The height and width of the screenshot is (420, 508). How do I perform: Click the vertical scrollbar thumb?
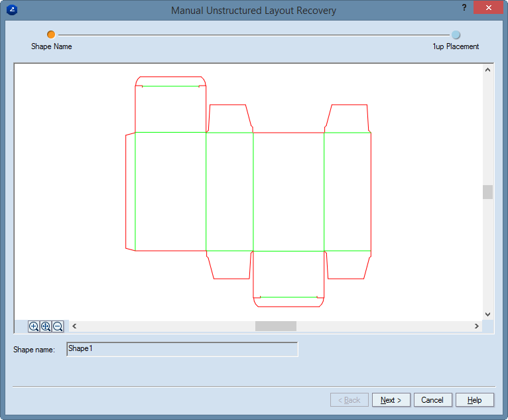point(487,192)
